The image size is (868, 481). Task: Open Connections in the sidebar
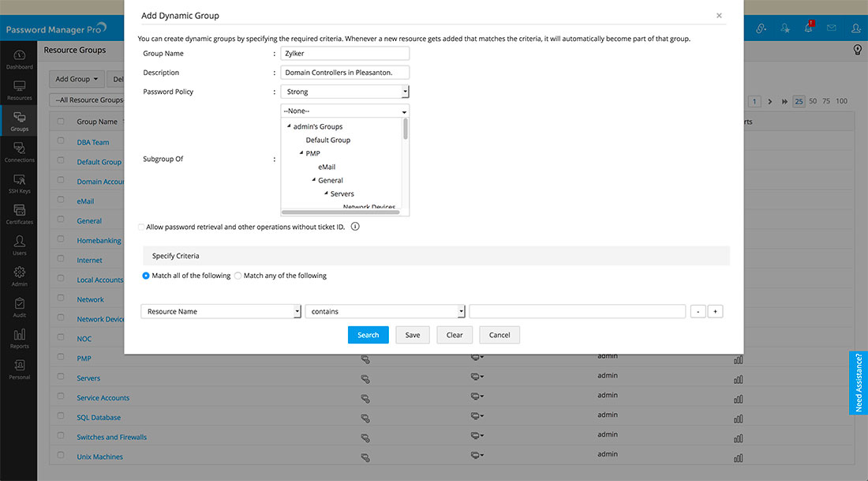[x=19, y=149]
